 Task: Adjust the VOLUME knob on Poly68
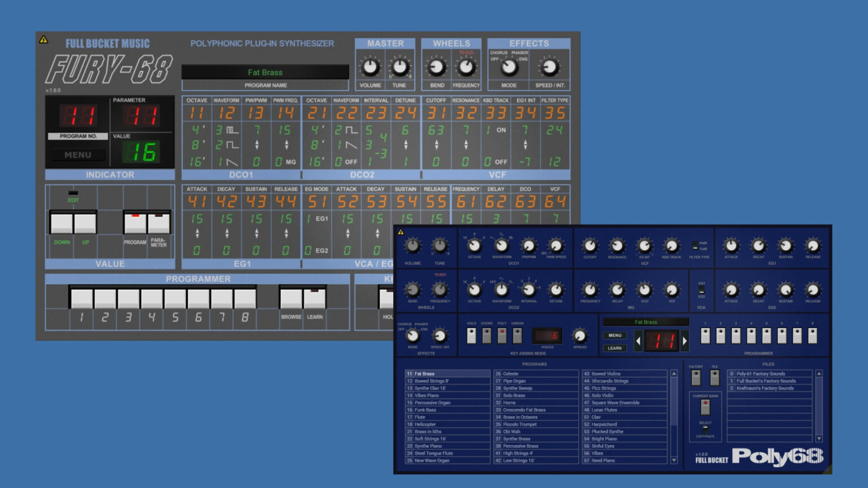(x=412, y=247)
